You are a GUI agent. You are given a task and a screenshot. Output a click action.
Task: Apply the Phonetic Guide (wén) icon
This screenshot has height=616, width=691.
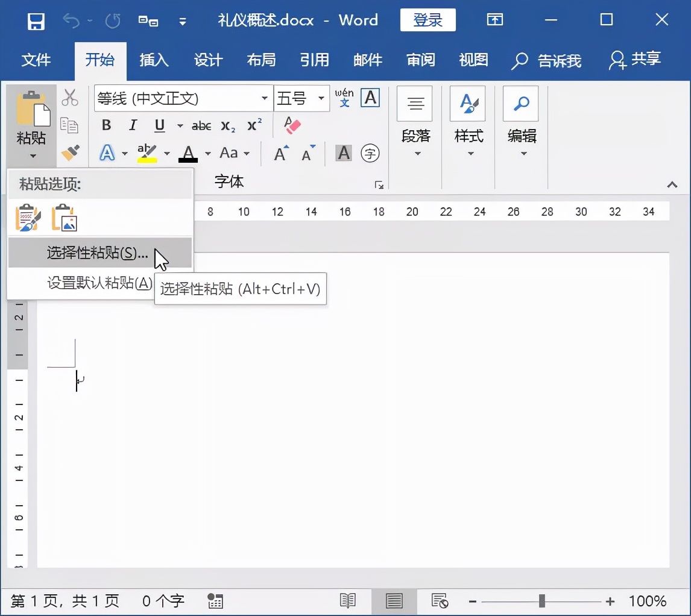tap(344, 99)
